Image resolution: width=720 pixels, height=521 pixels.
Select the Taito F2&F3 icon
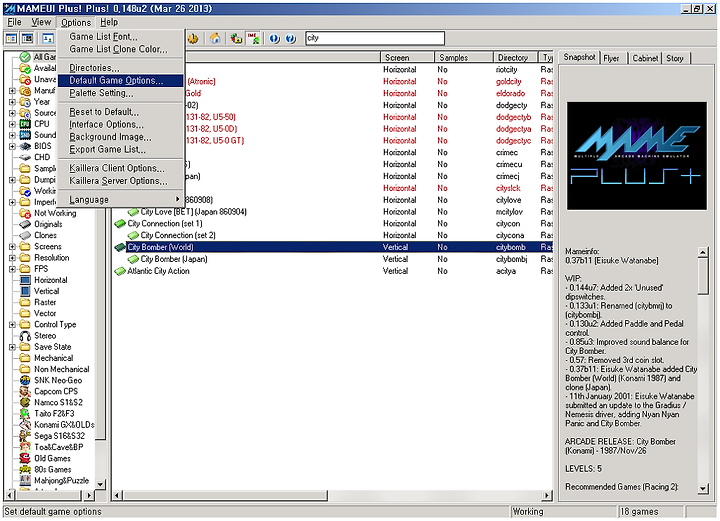[25, 414]
